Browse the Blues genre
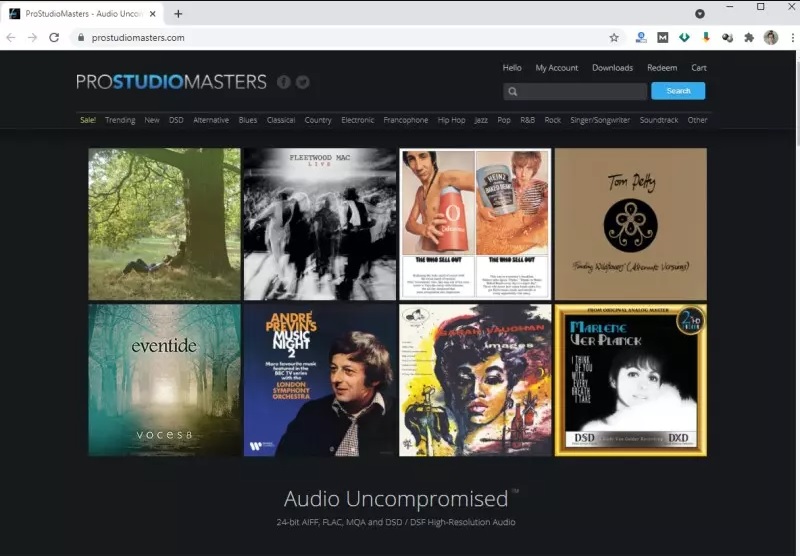Viewport: 800px width, 556px height. coord(247,120)
